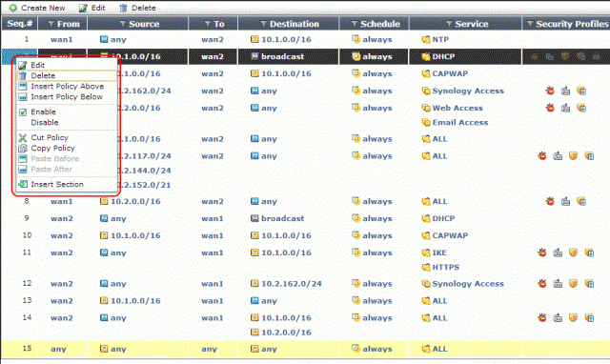Viewport: 610px width, 364px height.
Task: Choose Edit in context menu
Action: 38,65
